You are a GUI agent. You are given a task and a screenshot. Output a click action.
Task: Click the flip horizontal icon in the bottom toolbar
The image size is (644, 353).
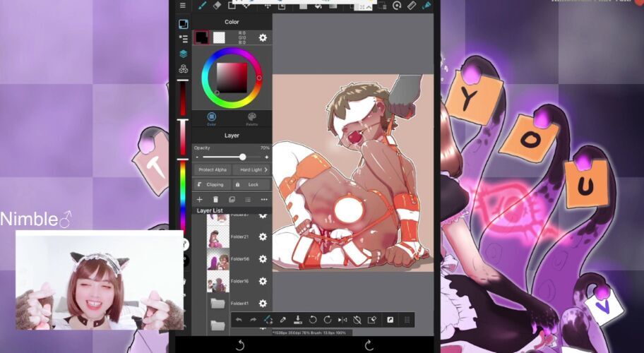point(342,320)
